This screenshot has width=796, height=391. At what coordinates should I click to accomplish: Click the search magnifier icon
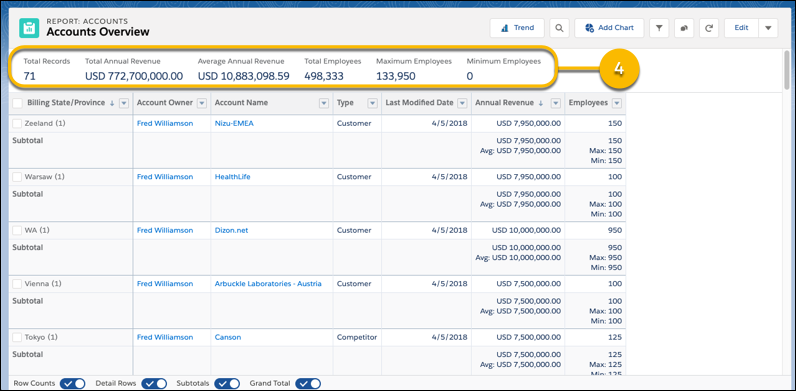click(559, 28)
